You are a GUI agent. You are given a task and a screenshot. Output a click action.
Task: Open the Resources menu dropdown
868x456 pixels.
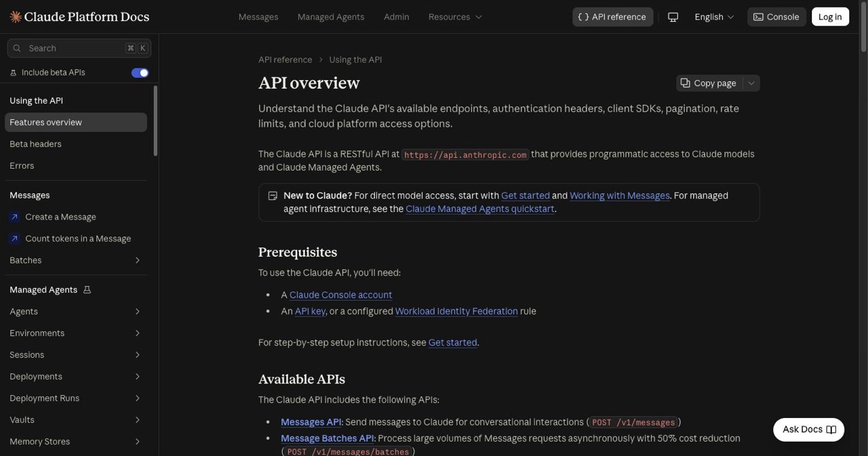[455, 17]
